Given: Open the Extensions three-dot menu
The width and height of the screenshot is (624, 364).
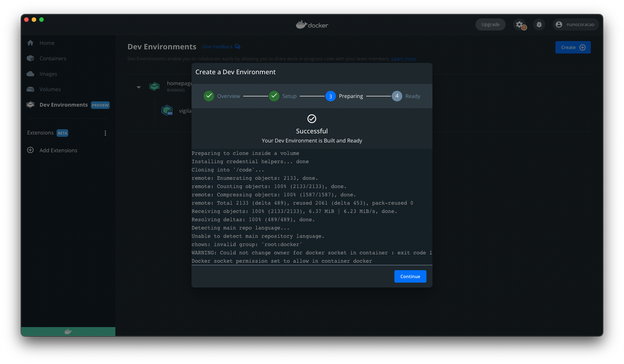Looking at the screenshot, I should pos(105,133).
